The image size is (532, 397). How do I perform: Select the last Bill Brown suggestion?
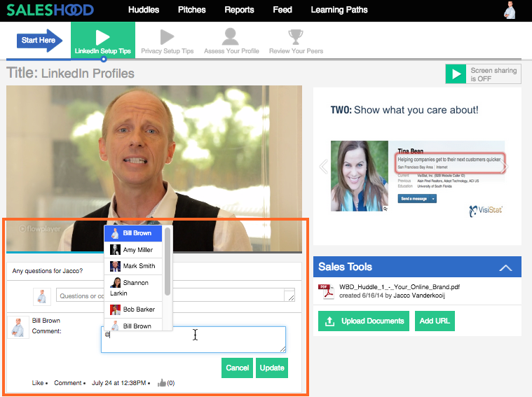(133, 326)
